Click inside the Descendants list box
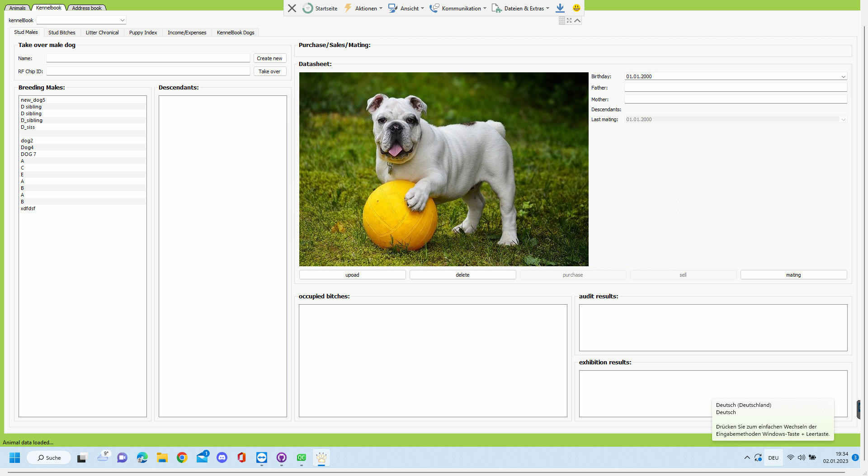This screenshot has width=868, height=476. click(222, 256)
